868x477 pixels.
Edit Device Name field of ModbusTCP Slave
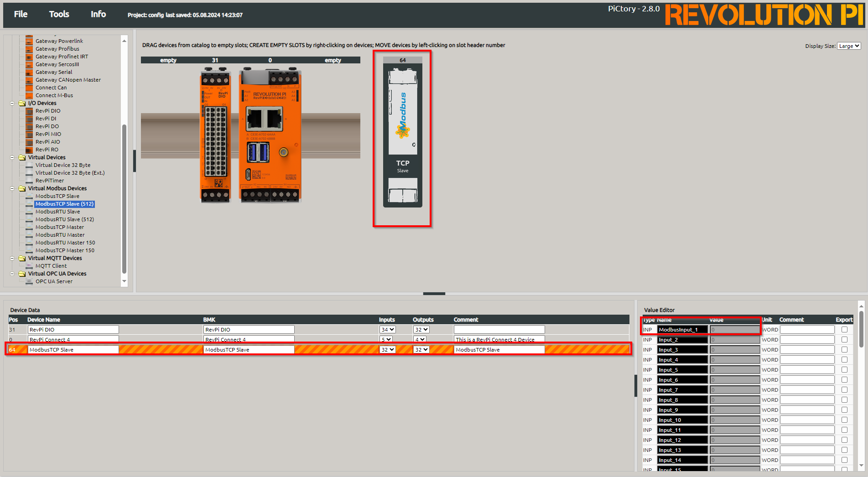coord(73,350)
